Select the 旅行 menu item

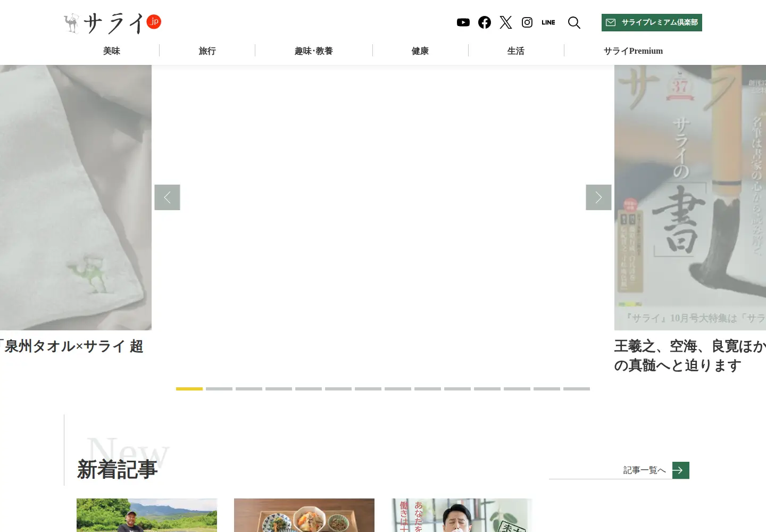[207, 51]
